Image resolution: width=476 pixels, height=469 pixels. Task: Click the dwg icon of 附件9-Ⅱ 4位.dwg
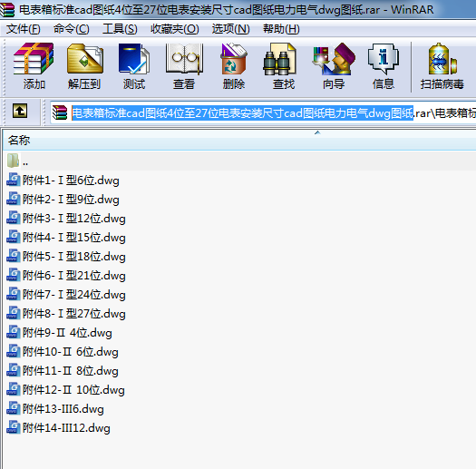13,332
